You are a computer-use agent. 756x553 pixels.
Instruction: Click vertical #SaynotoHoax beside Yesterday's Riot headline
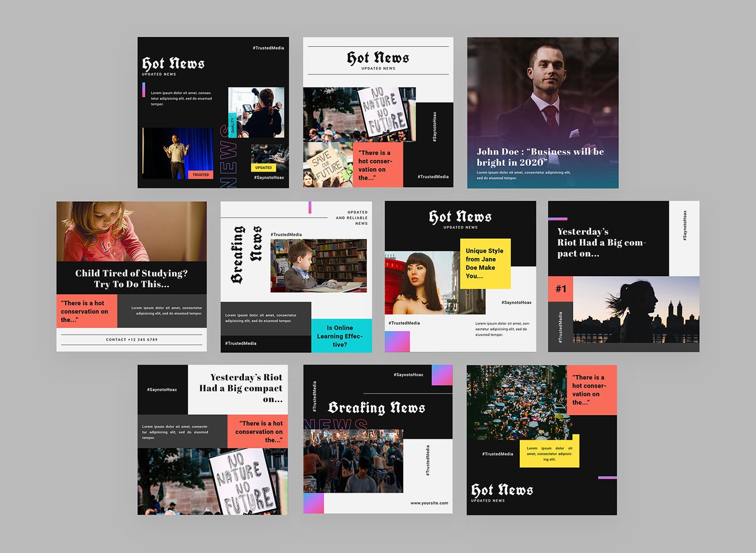(x=685, y=225)
